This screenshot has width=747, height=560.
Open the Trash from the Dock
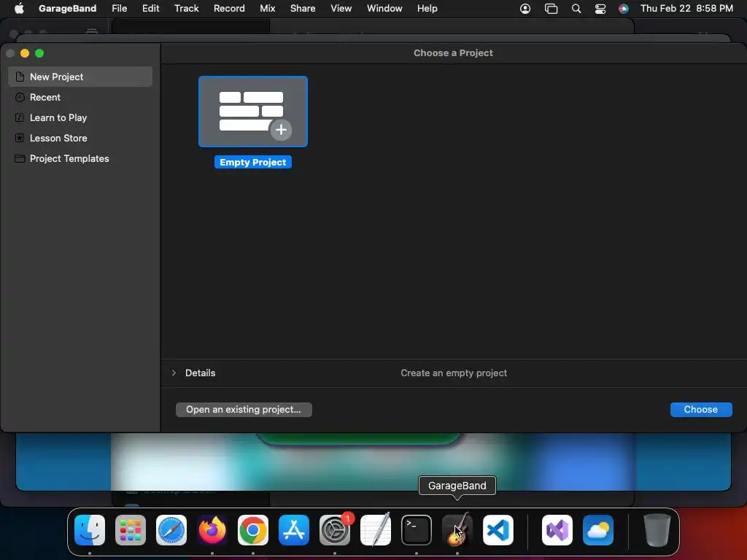[x=657, y=530]
